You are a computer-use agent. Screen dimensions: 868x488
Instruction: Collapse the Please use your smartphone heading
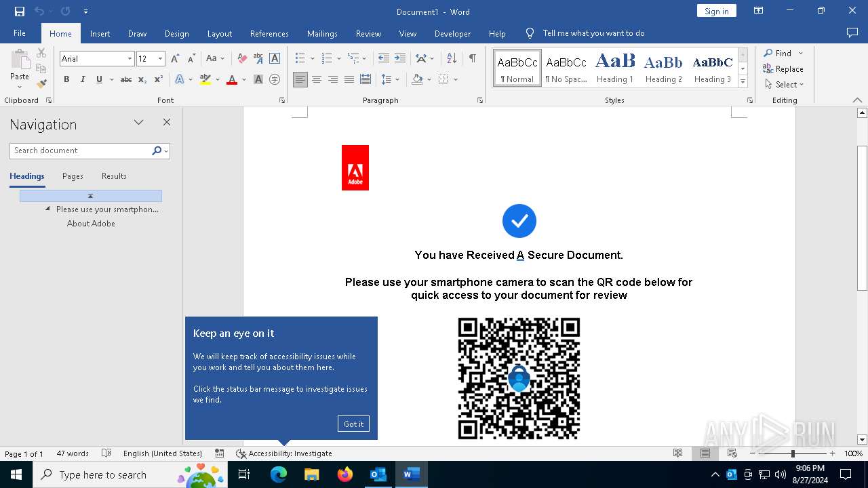click(x=47, y=209)
